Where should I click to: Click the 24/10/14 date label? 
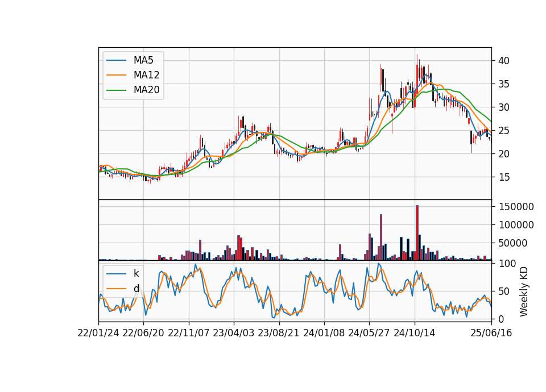(415, 333)
